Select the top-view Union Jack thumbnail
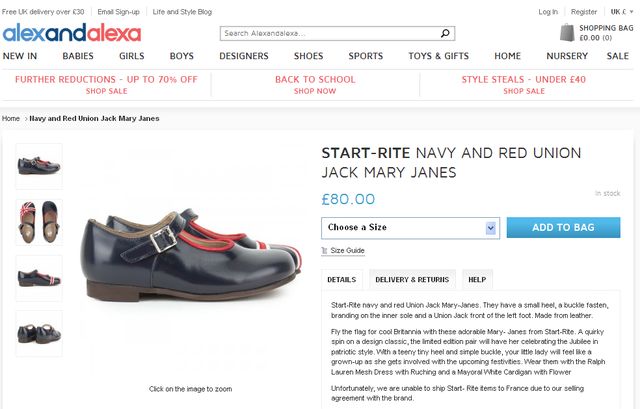This screenshot has height=409, width=640. (x=39, y=222)
